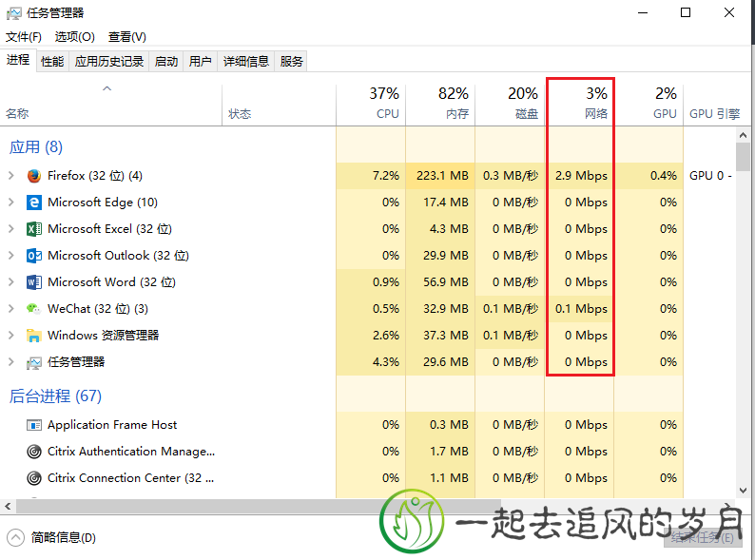Sort by the 网络 column header
The height and width of the screenshot is (560, 755).
pyautogui.click(x=580, y=103)
